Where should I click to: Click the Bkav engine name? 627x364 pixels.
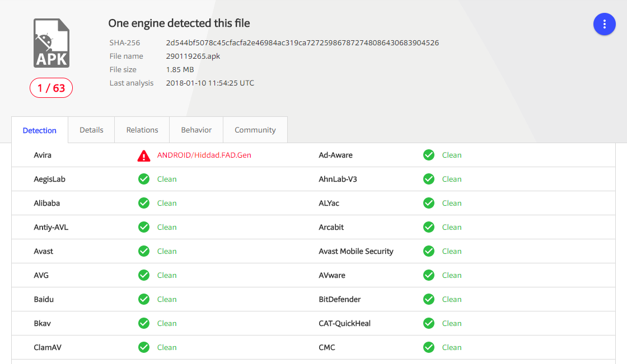(x=43, y=323)
